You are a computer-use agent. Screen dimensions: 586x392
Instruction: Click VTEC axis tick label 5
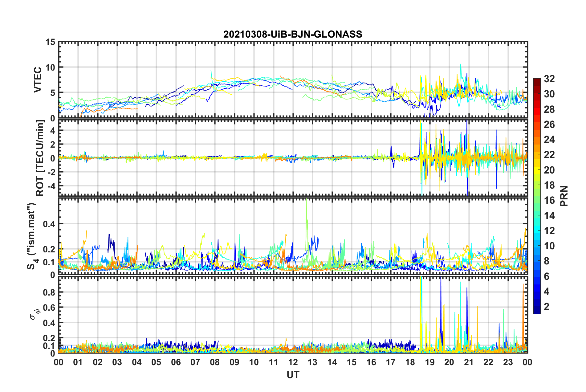[53, 93]
